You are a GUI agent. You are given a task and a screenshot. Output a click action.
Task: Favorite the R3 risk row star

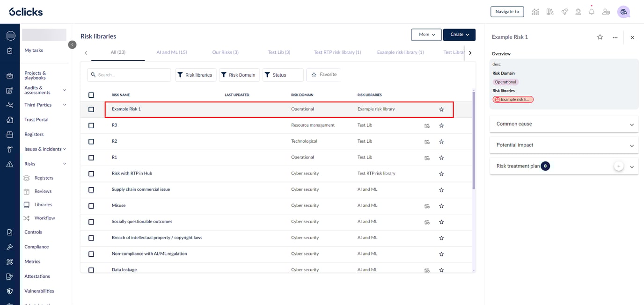coord(441,125)
